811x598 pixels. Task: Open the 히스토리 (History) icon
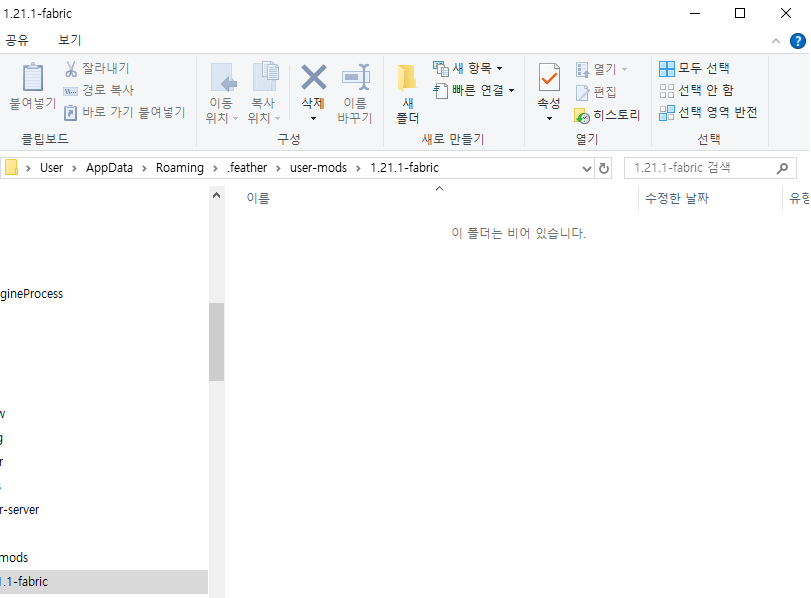coord(582,116)
